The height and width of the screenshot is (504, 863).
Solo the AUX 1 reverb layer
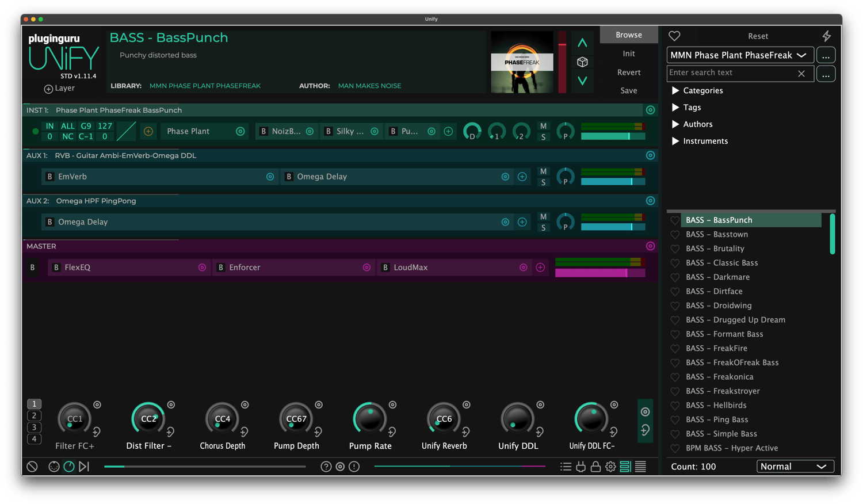coord(543,182)
